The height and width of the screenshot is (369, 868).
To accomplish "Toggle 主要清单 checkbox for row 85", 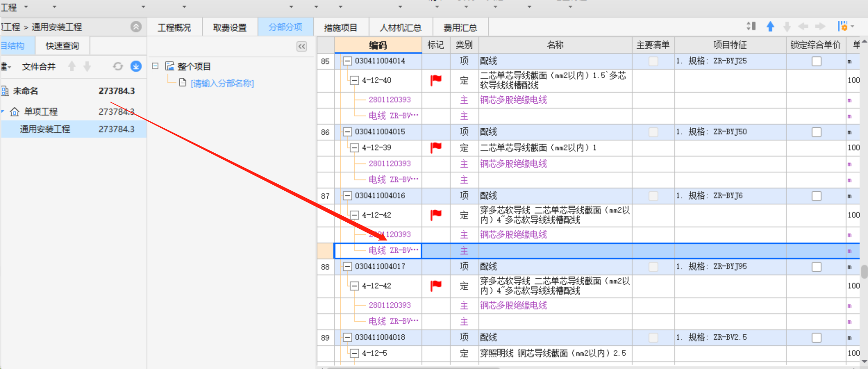I will point(653,61).
